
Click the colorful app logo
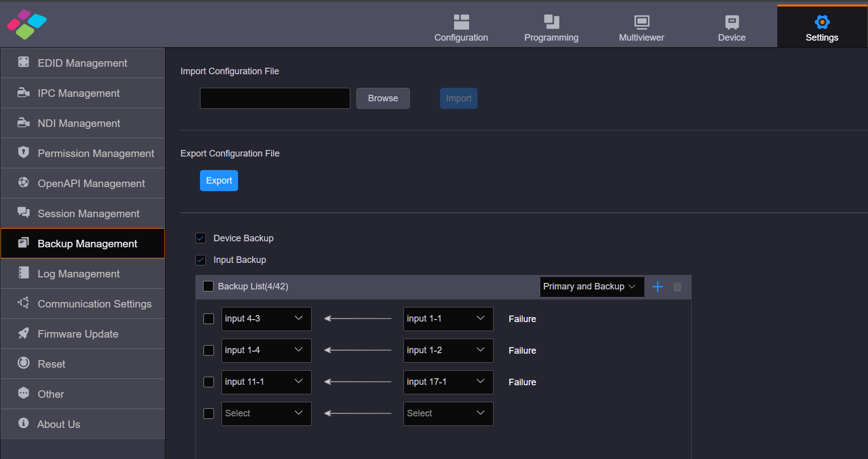(x=27, y=24)
